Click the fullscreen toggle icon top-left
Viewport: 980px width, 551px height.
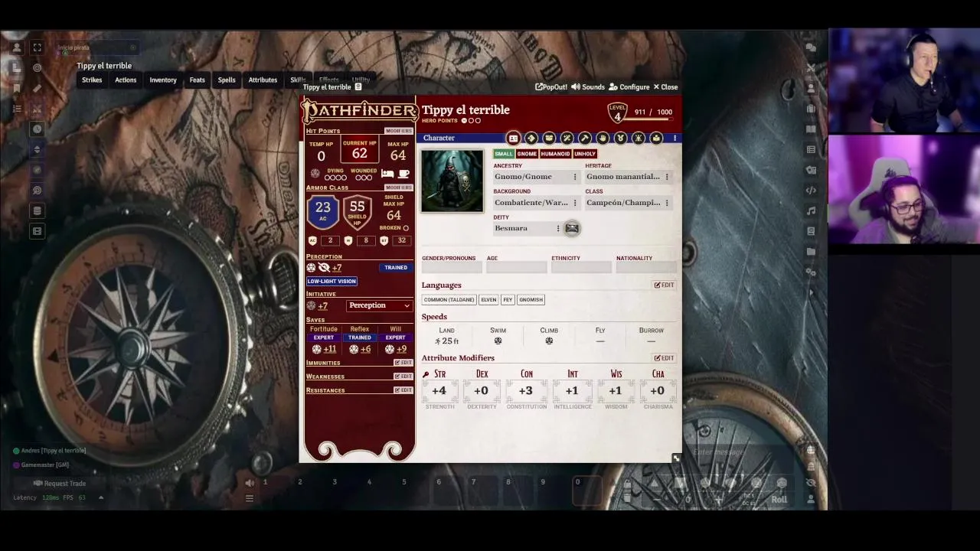pyautogui.click(x=37, y=47)
